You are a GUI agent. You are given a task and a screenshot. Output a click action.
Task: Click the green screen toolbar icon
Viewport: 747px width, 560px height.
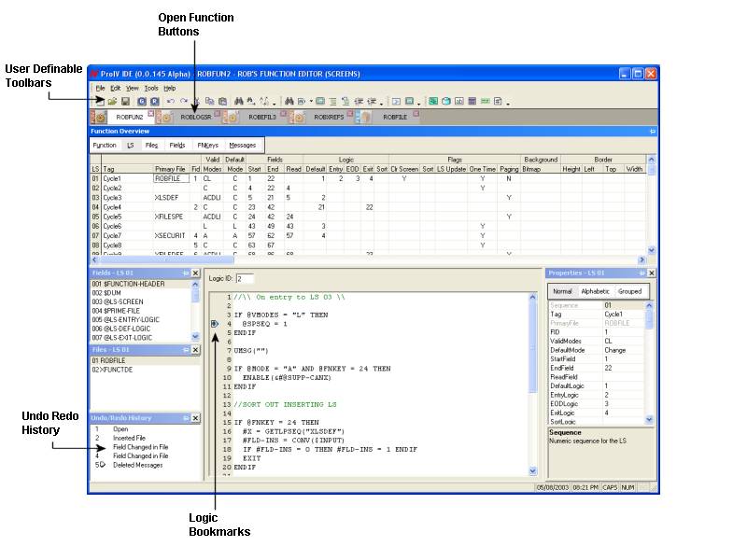click(x=433, y=102)
